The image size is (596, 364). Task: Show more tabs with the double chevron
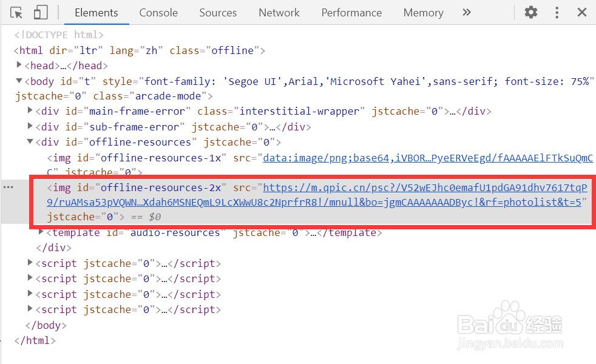tap(467, 13)
